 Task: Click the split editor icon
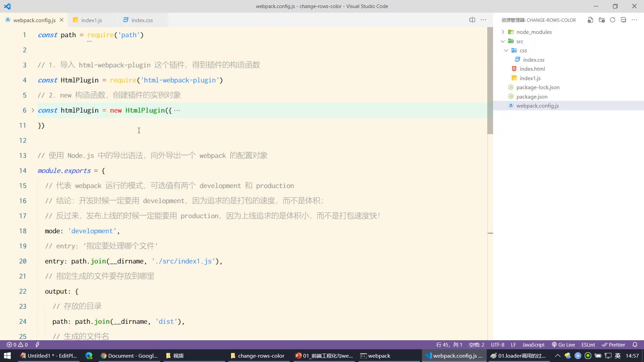pyautogui.click(x=472, y=19)
